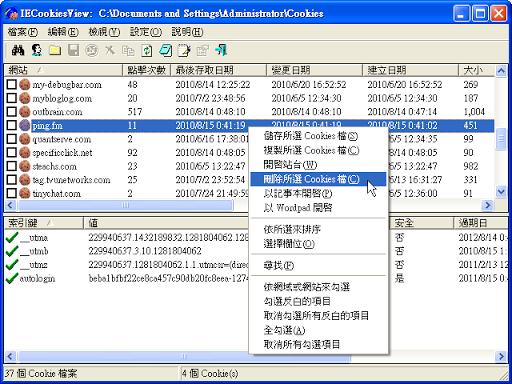Click the binoculars Find icon in toolbar

tap(18, 51)
